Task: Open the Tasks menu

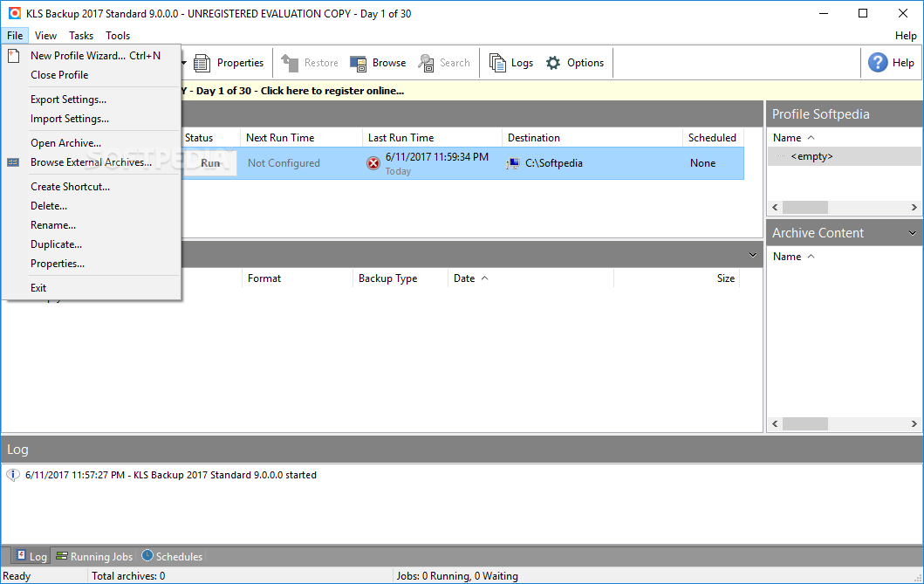Action: (x=81, y=36)
